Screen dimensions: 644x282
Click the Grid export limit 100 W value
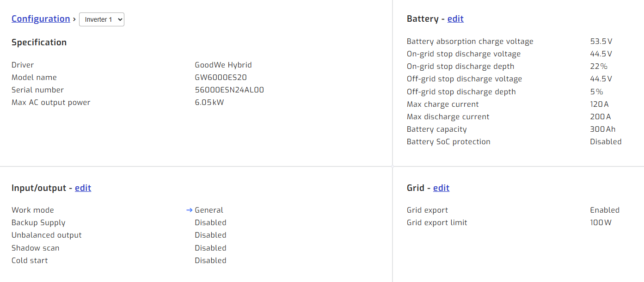601,223
